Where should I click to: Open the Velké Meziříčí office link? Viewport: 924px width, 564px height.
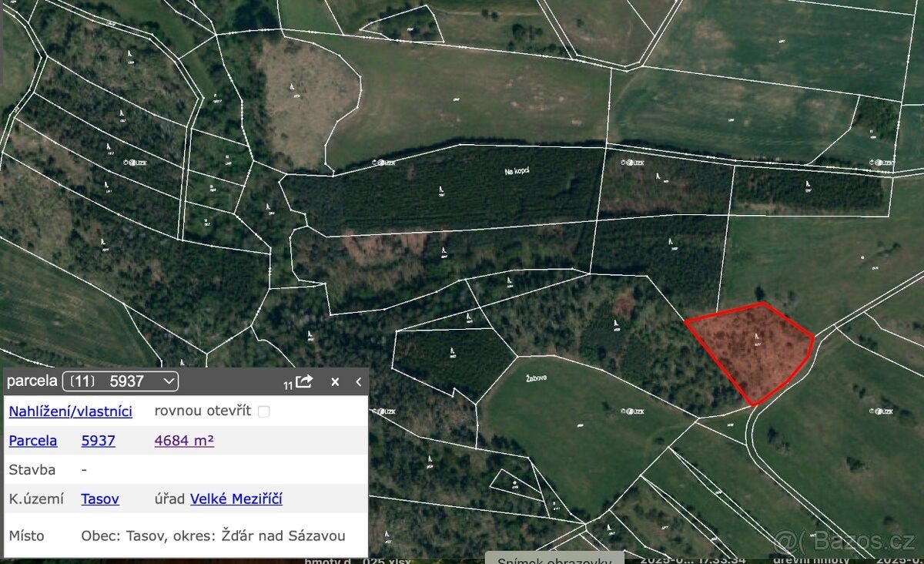236,499
